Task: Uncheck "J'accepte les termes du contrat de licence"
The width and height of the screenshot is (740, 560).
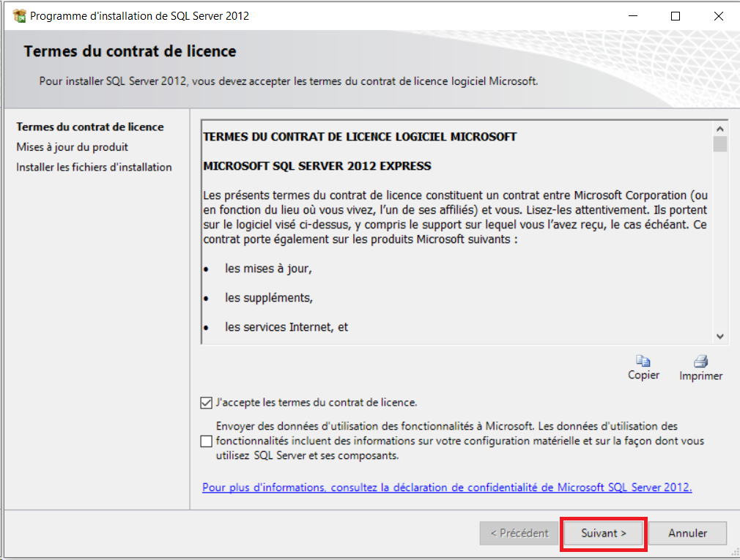Action: (x=206, y=403)
